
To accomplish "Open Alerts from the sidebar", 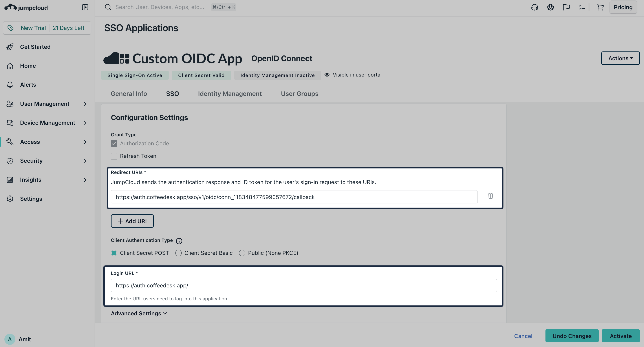I will [x=28, y=84].
